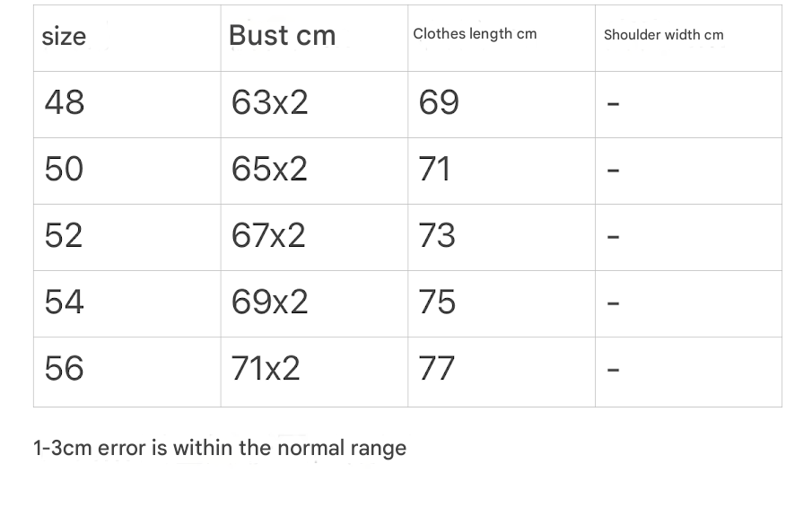
Task: Click the shoulder width dash for size 48
Action: [614, 104]
